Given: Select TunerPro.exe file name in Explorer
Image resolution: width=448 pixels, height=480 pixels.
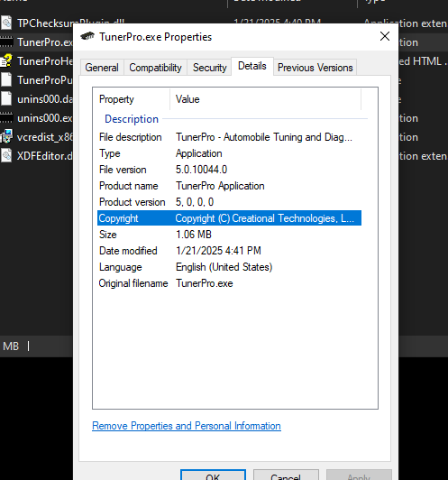Looking at the screenshot, I should click(45, 42).
